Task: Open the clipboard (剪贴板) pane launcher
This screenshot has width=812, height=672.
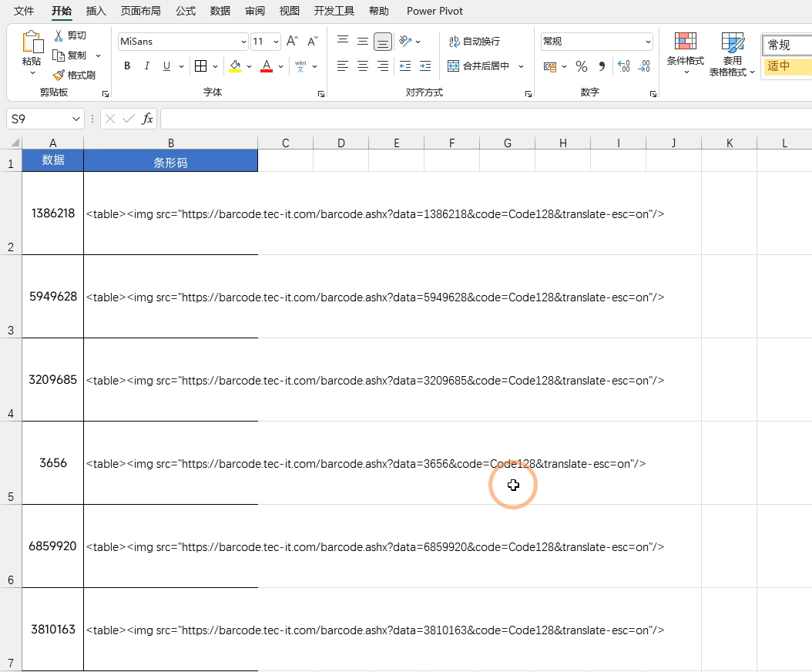Action: 105,94
